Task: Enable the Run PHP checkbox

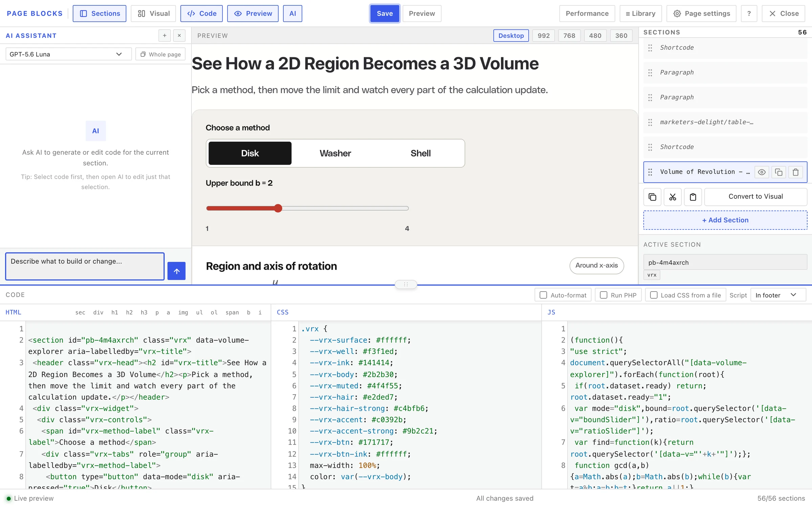Action: [604, 295]
